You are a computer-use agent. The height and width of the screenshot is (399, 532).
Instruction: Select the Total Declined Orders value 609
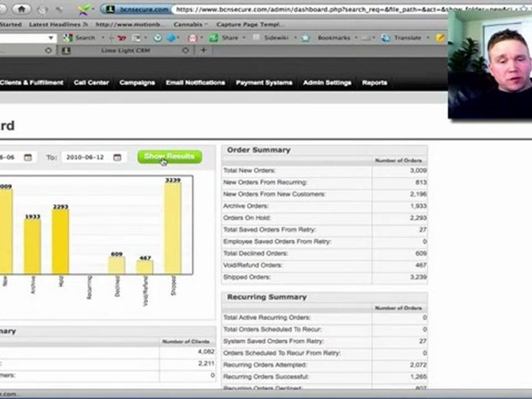pyautogui.click(x=421, y=254)
